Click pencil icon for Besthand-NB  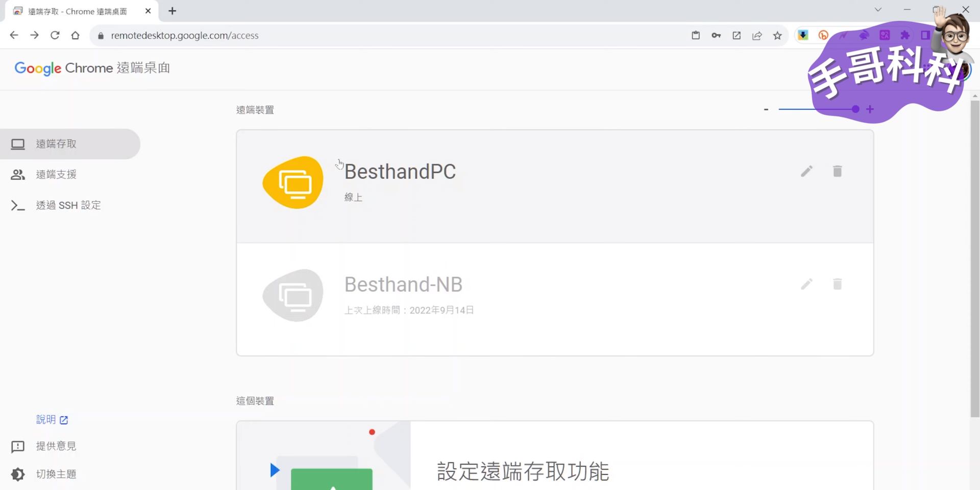(x=806, y=284)
